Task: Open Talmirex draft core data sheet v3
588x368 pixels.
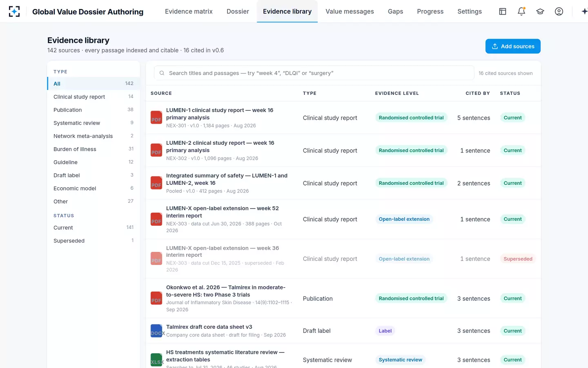Action: (209, 327)
